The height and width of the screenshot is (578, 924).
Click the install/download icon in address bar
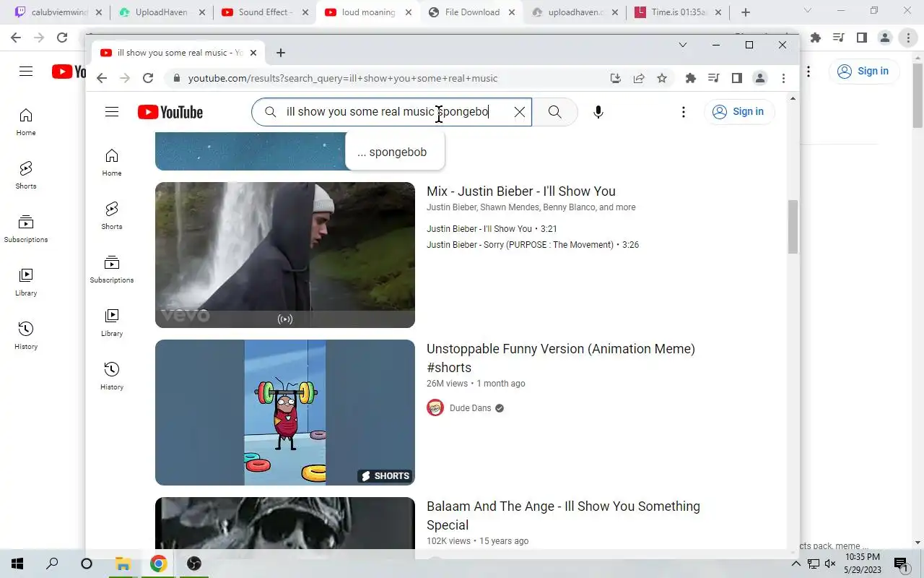tap(616, 78)
